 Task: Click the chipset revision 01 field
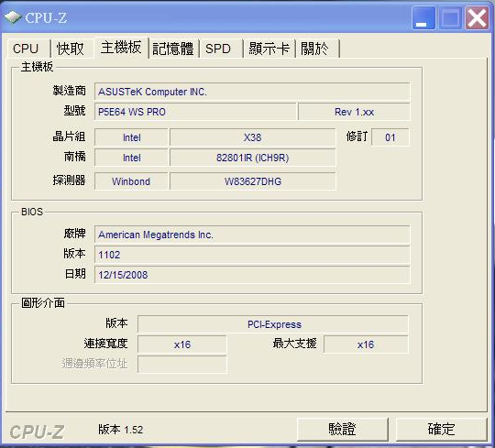click(390, 137)
